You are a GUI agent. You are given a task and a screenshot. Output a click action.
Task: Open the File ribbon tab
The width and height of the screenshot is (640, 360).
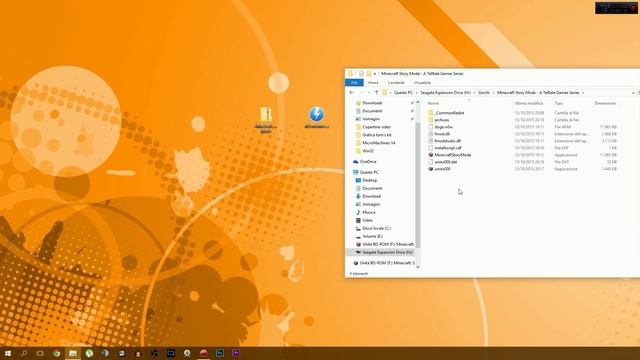click(x=354, y=83)
